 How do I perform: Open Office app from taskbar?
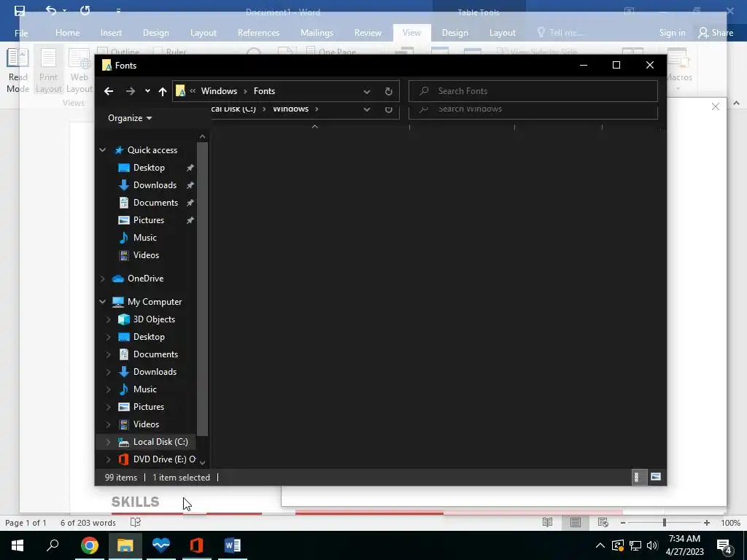pos(196,545)
